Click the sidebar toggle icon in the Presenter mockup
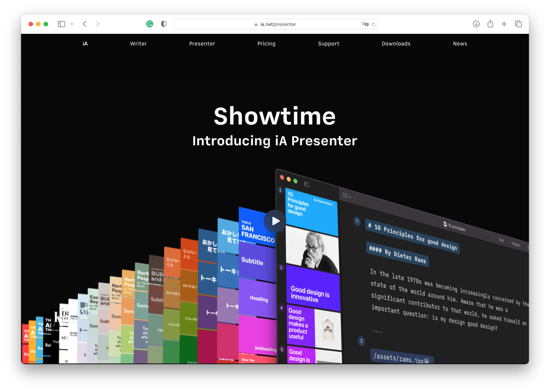The image size is (550, 392). point(306,185)
